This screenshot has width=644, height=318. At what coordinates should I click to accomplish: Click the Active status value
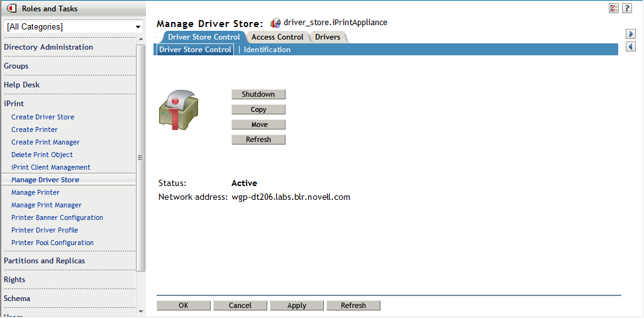pos(245,183)
